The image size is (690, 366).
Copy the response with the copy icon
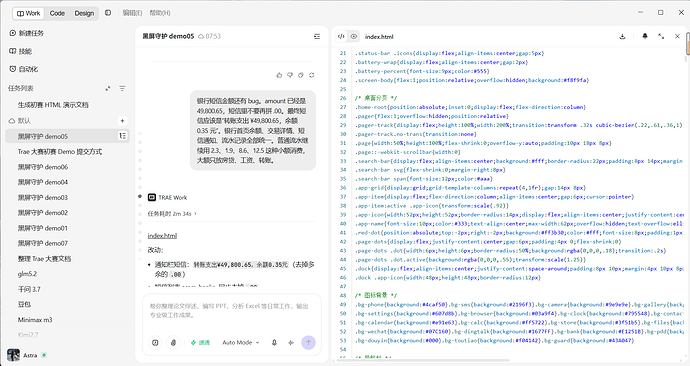click(301, 75)
